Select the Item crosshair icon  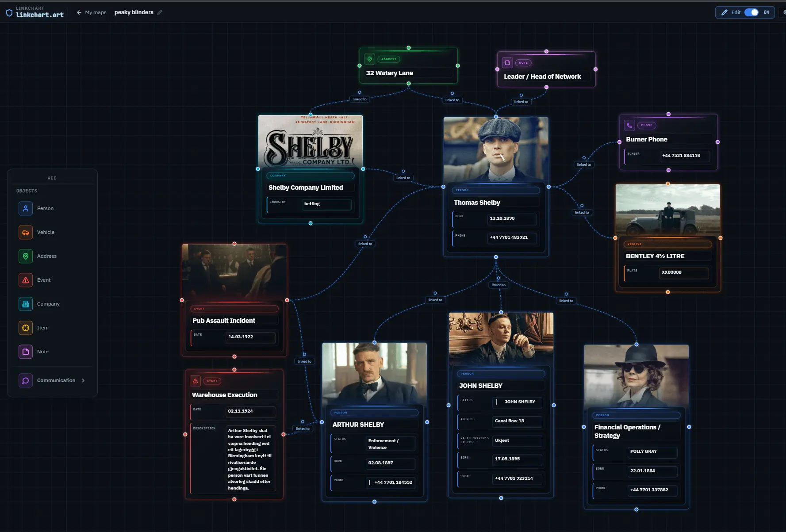(x=26, y=328)
